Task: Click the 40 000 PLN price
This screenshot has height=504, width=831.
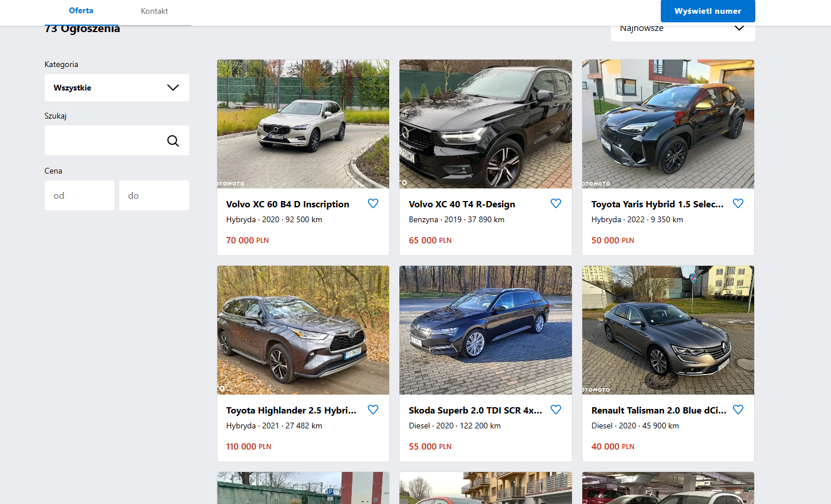Action: pyautogui.click(x=613, y=447)
